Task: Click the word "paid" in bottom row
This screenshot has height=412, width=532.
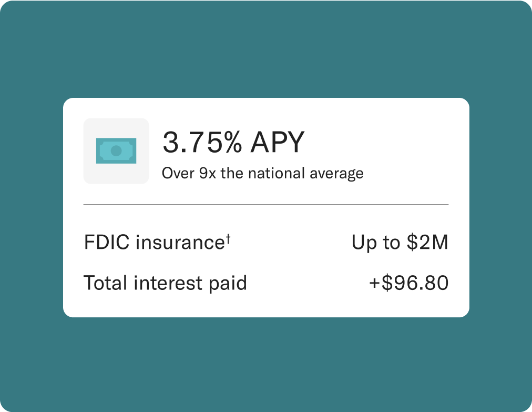Action: (x=228, y=283)
